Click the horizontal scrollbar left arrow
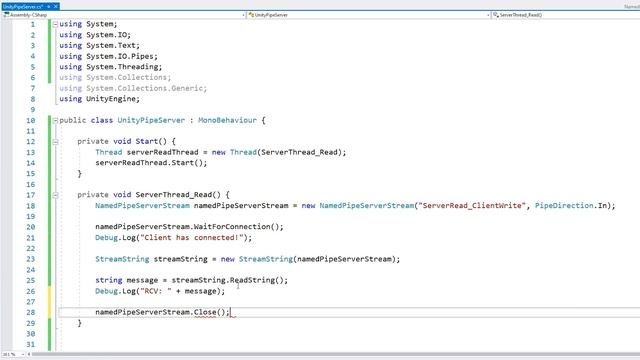 (29, 355)
